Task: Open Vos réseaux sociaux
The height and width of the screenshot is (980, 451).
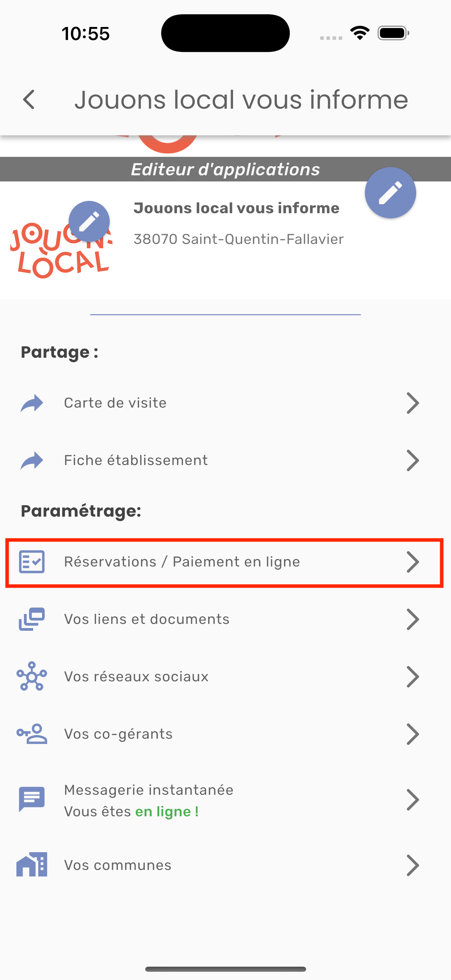Action: [225, 677]
